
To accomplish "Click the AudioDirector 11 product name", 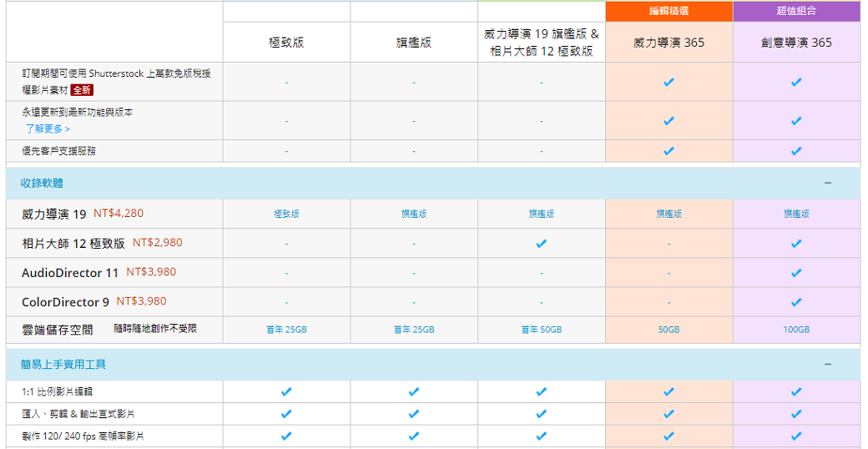I will tap(70, 272).
